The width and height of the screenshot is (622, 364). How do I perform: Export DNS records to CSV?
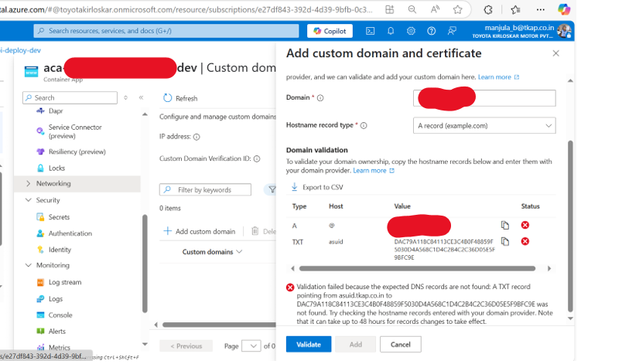coord(316,187)
